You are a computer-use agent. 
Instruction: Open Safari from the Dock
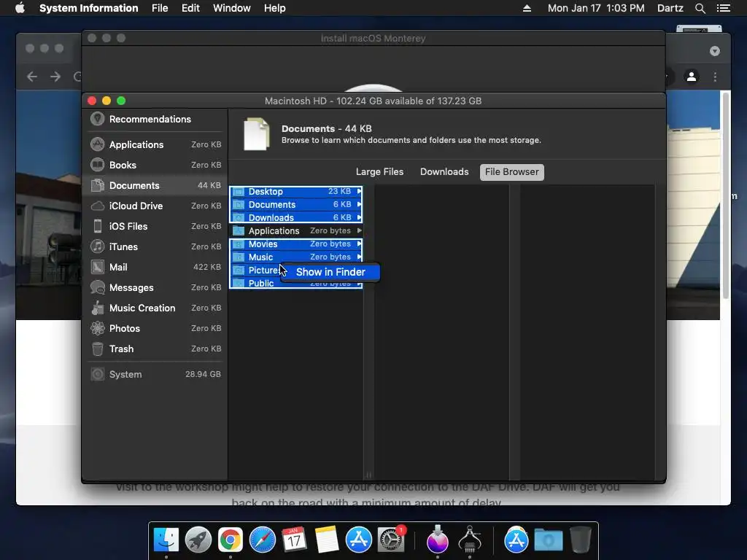263,540
